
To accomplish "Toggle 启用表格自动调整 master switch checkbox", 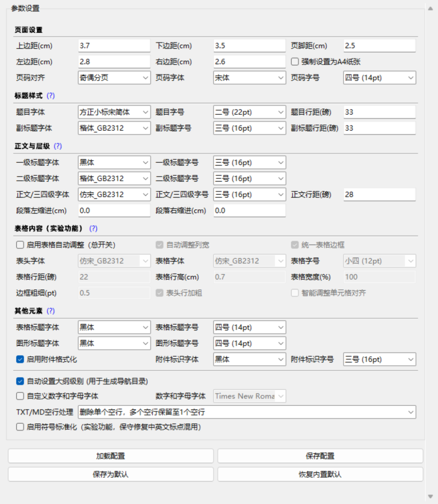I will (x=20, y=245).
